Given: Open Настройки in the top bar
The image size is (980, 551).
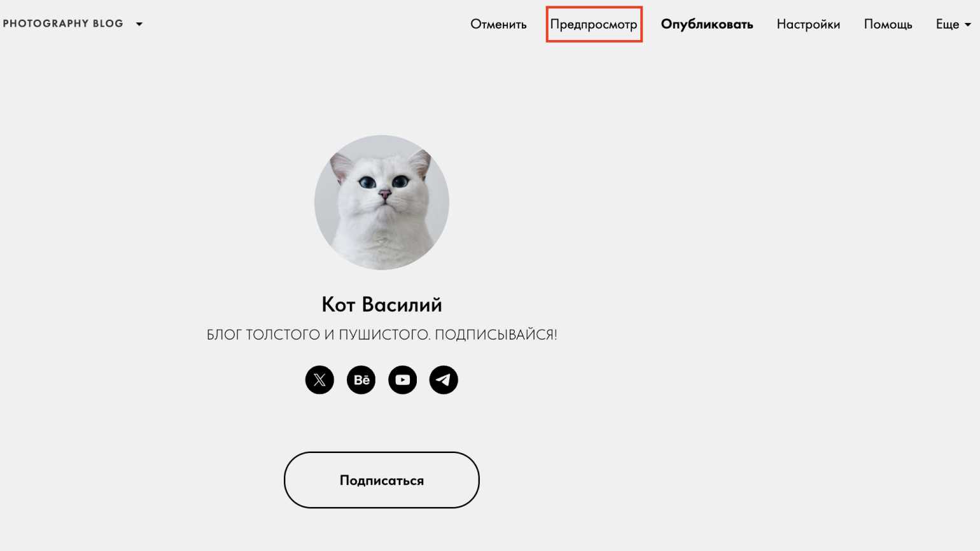Looking at the screenshot, I should click(808, 24).
